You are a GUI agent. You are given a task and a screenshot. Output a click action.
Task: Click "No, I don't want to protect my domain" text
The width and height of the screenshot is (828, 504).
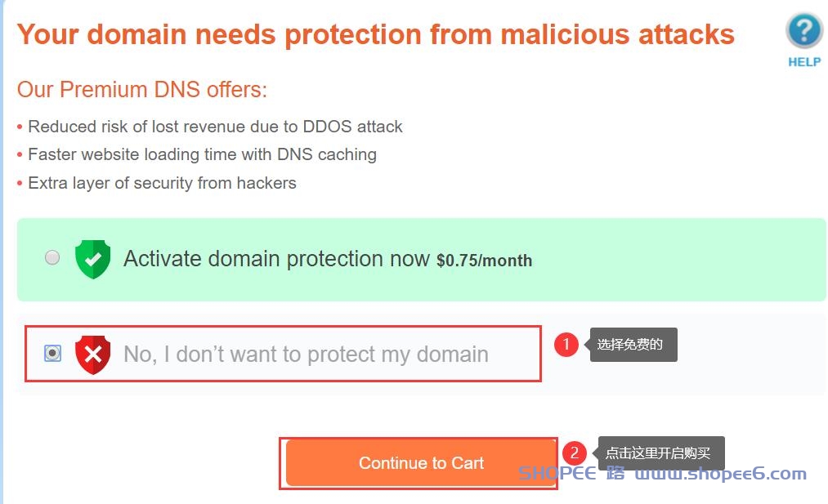coord(306,355)
